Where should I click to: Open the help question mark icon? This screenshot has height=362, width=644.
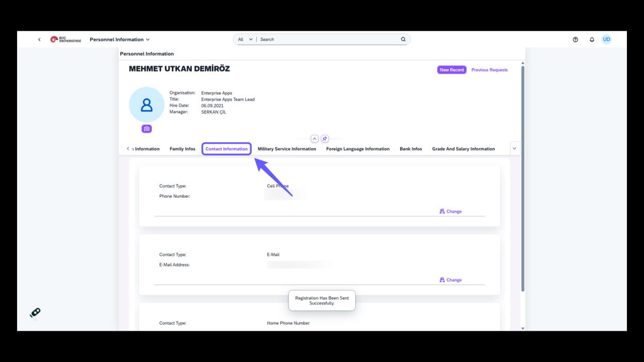575,40
